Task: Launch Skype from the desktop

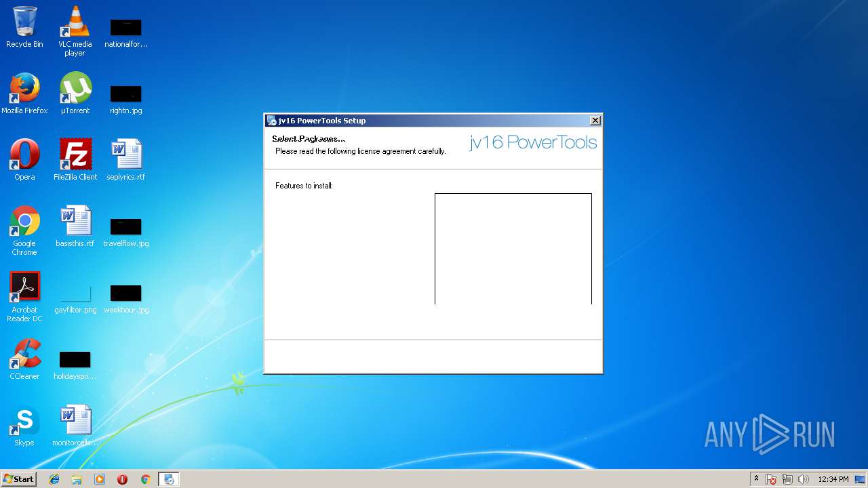Action: [24, 426]
